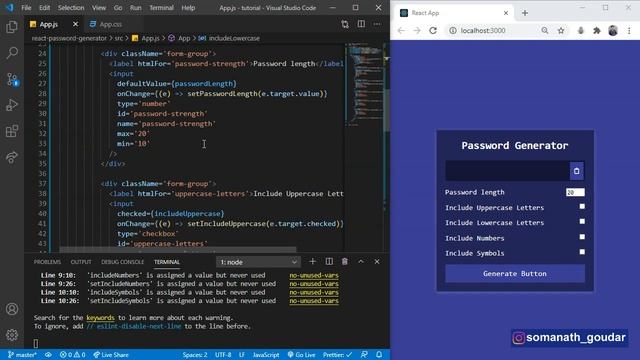
Task: Kill terminal with trash icon
Action: (x=345, y=262)
